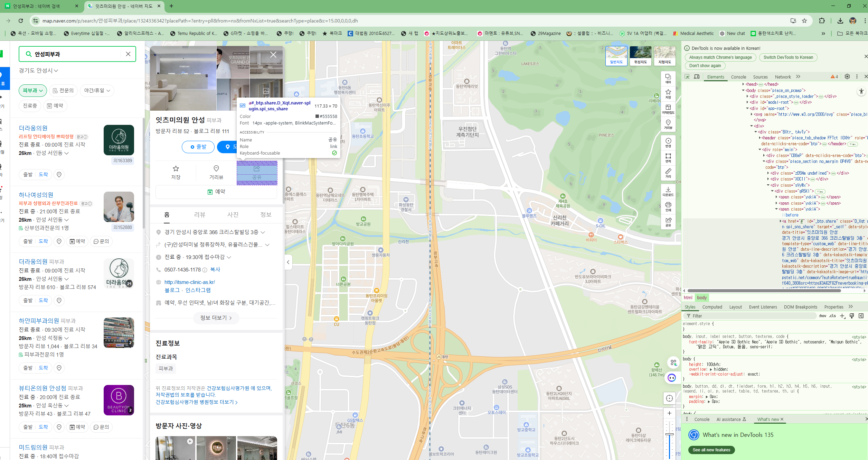Open Chrome extensions puzzle icon

pos(822,21)
